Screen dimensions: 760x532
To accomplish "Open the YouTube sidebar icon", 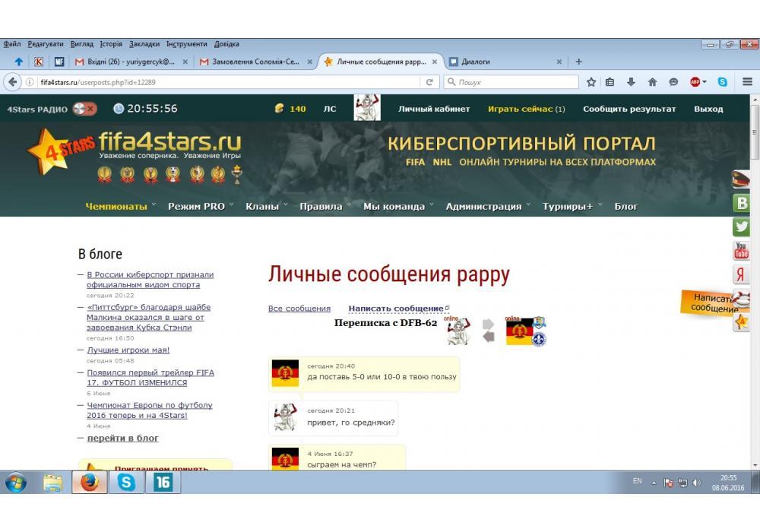I will (x=741, y=251).
